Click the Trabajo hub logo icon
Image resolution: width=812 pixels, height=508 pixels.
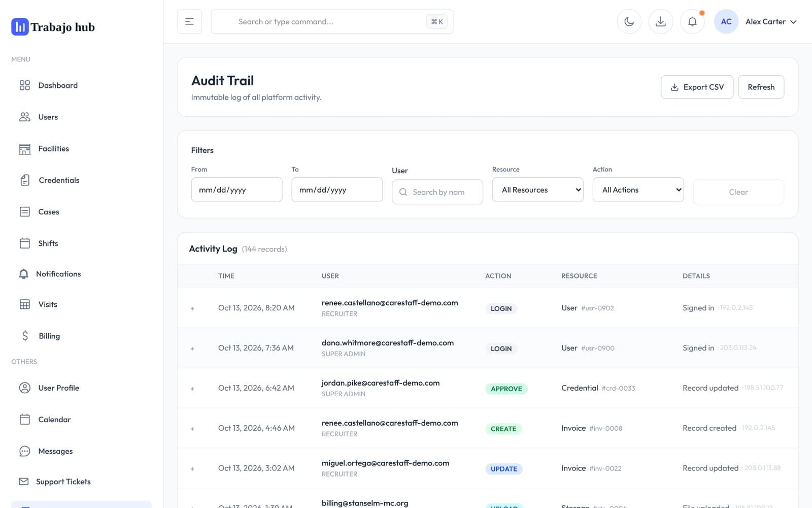point(20,27)
